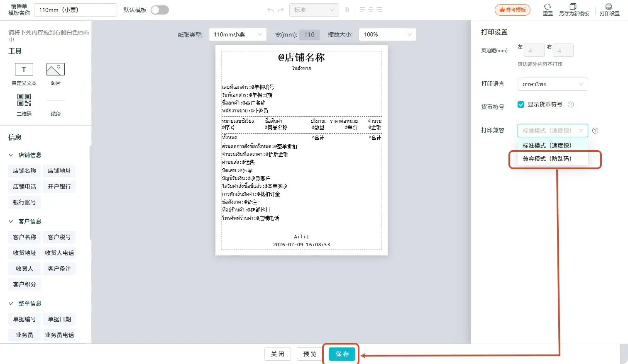Click the 保存 button
Screen dimensions: 628x364
(342, 354)
